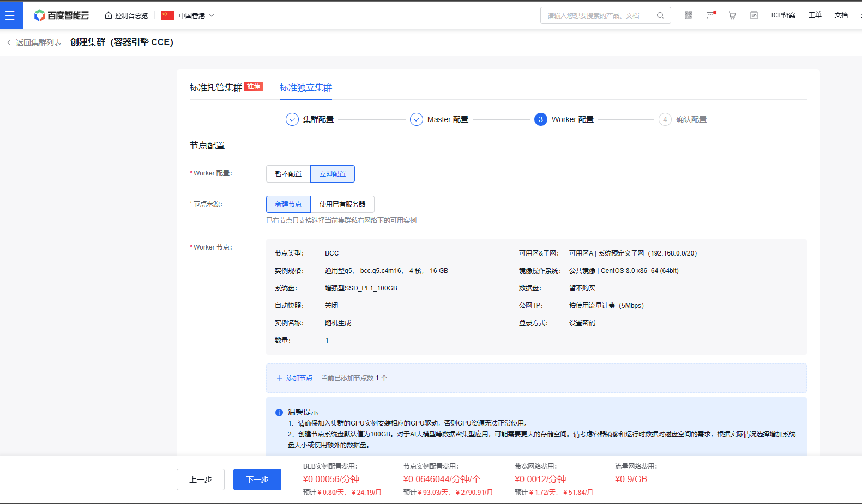The image size is (862, 504).
Task: Select 暂不配置 for Worker 配置
Action: 288,174
